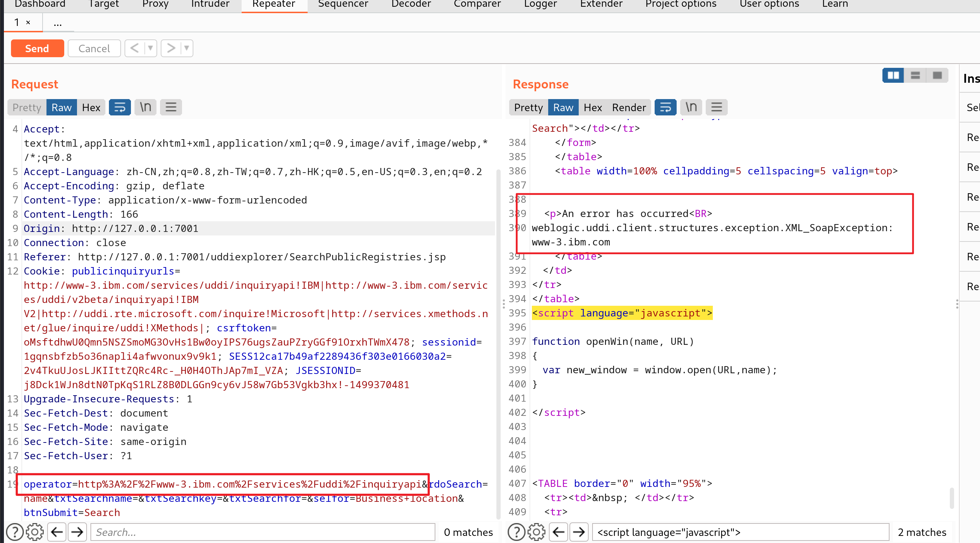Go to next match in Request search
Screen dimensions: 980x543
77,532
